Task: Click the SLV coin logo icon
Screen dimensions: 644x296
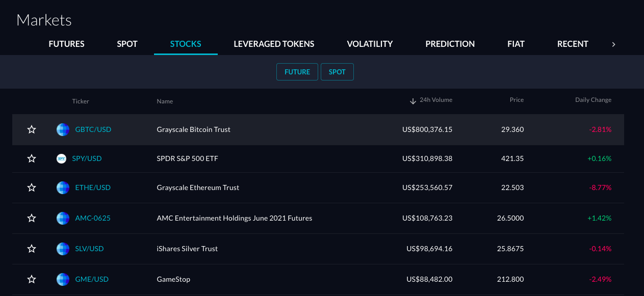Action: [x=63, y=249]
